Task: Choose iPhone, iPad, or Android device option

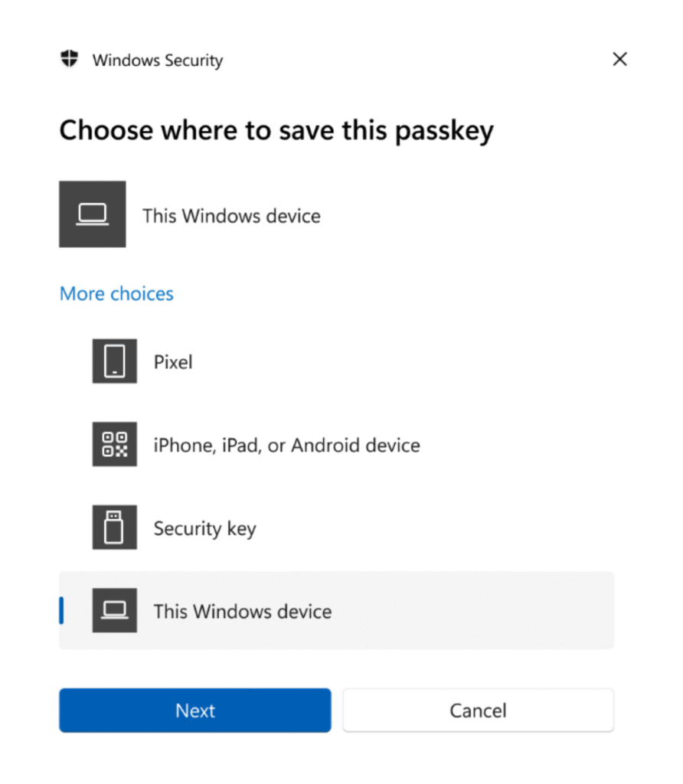Action: [x=286, y=445]
